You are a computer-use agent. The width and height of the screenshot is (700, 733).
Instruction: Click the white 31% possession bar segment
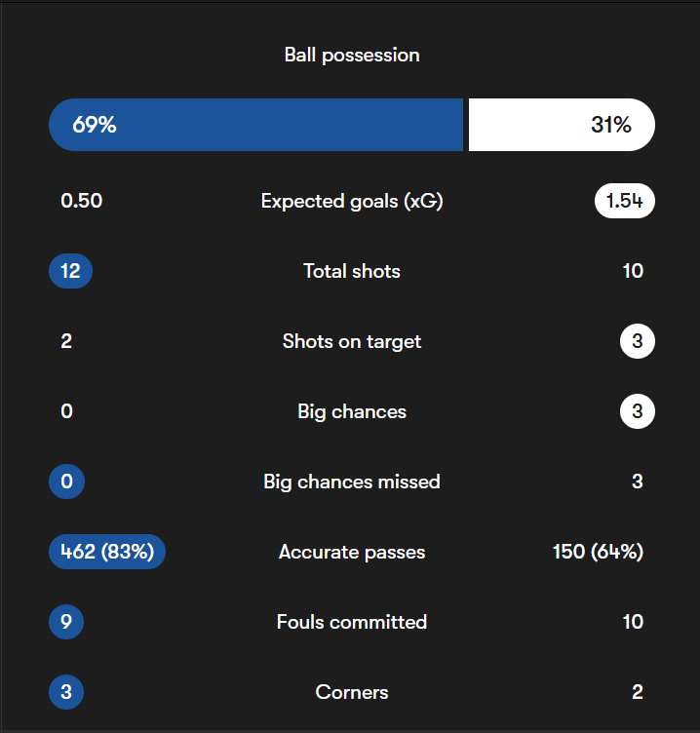click(x=561, y=125)
